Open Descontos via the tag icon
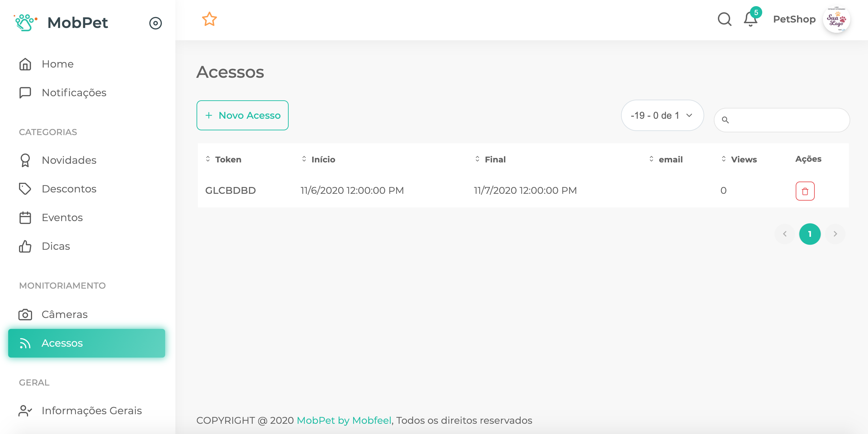 coord(25,189)
